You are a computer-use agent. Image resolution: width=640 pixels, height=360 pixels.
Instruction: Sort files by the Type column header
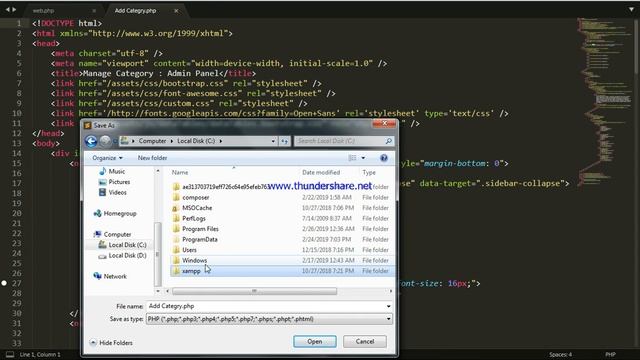(x=369, y=172)
